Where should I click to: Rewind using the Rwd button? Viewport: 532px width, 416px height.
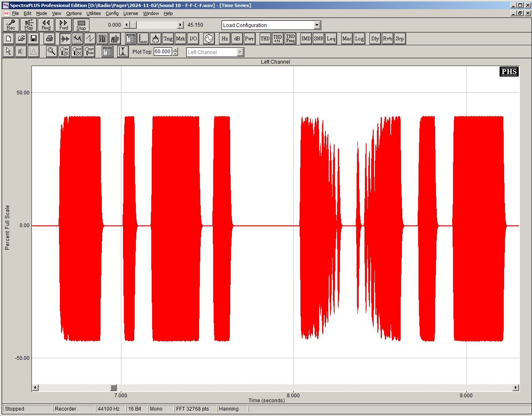tap(46, 25)
